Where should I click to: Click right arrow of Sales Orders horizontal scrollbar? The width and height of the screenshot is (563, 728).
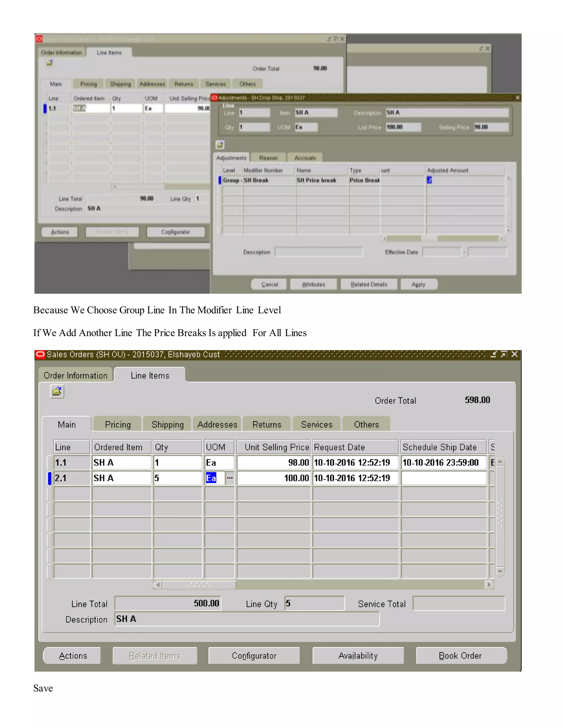489,585
